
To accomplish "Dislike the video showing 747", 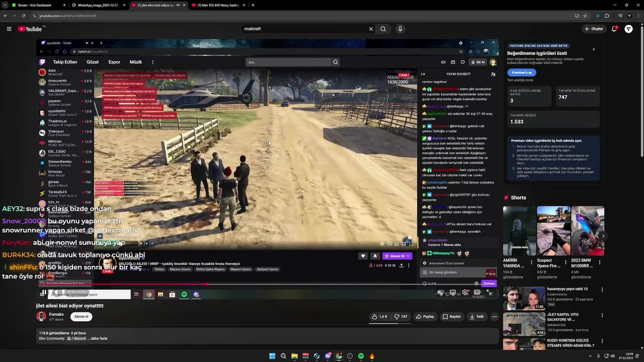I will (x=401, y=317).
